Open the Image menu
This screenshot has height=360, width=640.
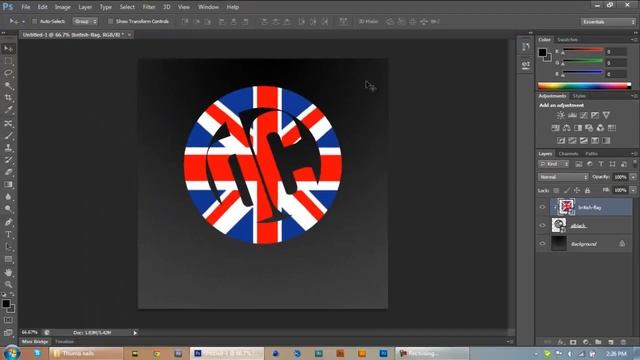click(x=62, y=7)
